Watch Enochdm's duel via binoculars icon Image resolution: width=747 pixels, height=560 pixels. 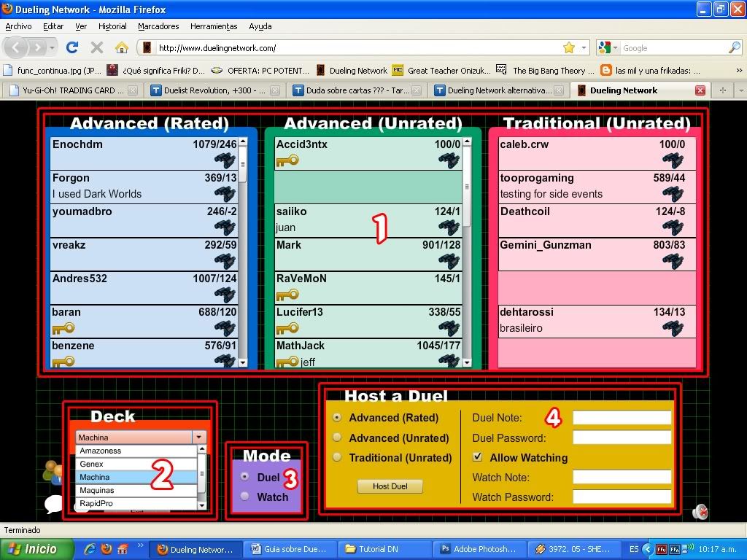pos(225,160)
